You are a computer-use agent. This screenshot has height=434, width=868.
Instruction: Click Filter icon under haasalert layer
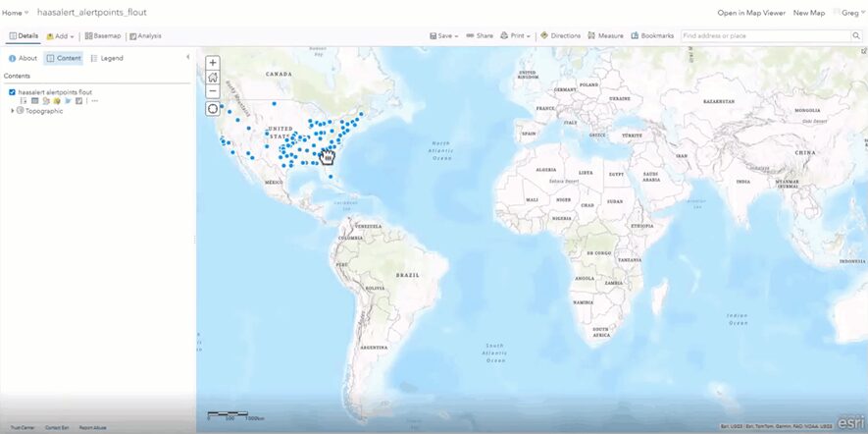[68, 101]
